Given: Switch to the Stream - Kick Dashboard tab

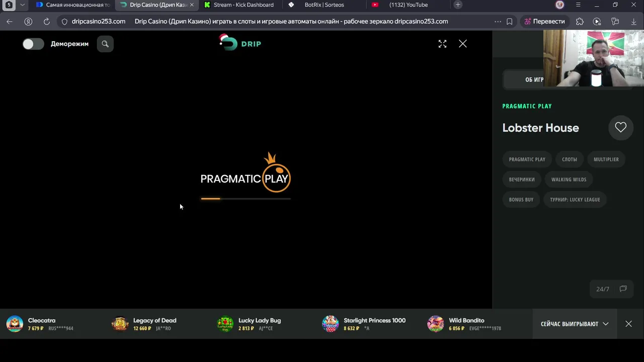Looking at the screenshot, I should pyautogui.click(x=241, y=5).
